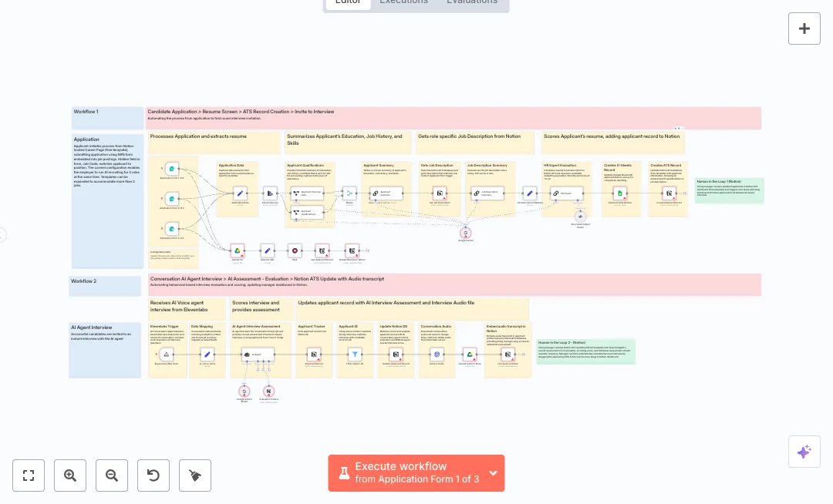Zoom out of the workflow canvas
Viewport: 833px width, 504px height.
tap(112, 475)
